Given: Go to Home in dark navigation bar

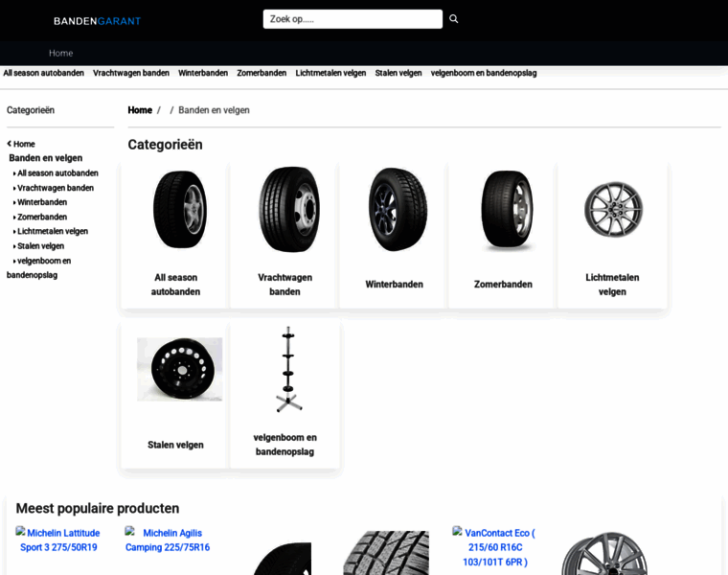Looking at the screenshot, I should click(60, 53).
